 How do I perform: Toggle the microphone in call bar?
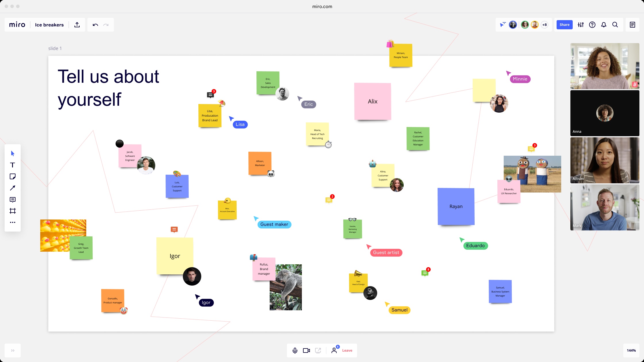(295, 351)
